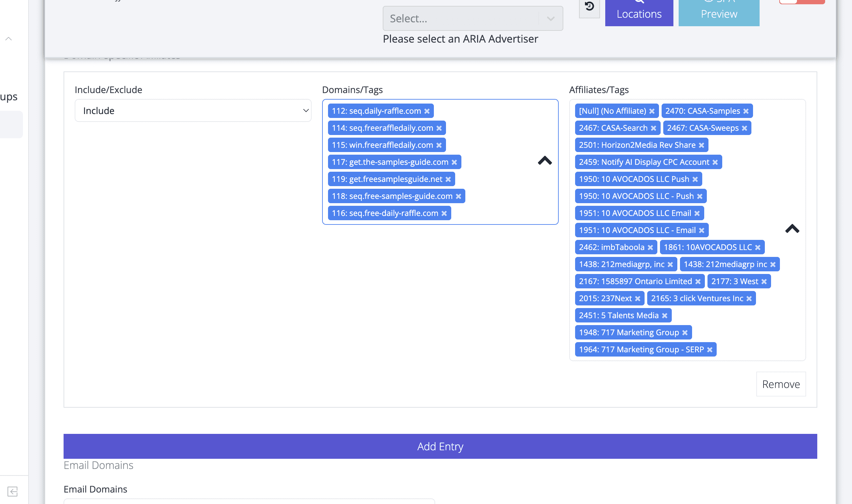Remove the 10 AVOCADOS LLC Email tag
The image size is (852, 504).
click(x=697, y=213)
